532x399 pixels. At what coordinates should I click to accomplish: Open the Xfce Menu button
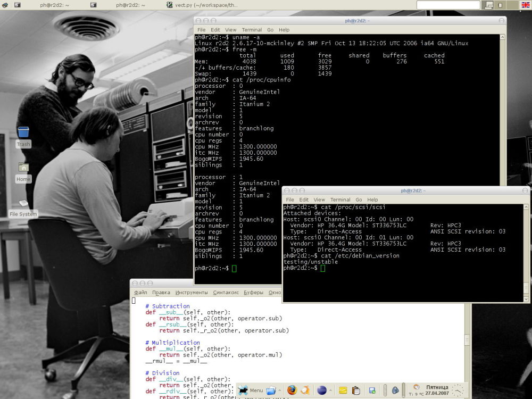click(x=251, y=390)
